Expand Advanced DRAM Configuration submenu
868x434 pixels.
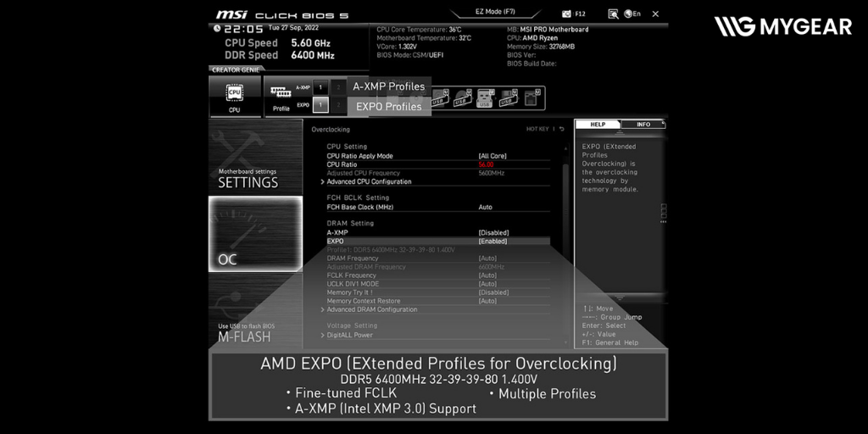tap(371, 309)
